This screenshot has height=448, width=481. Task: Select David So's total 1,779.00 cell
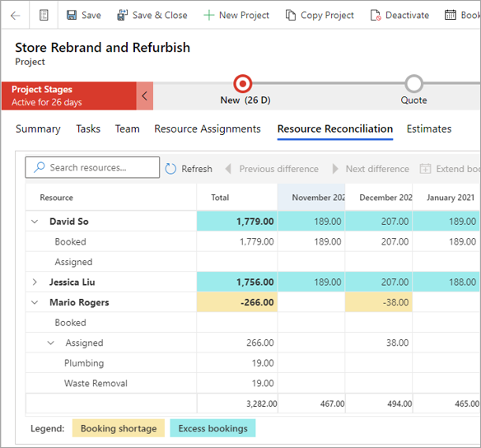[237, 221]
